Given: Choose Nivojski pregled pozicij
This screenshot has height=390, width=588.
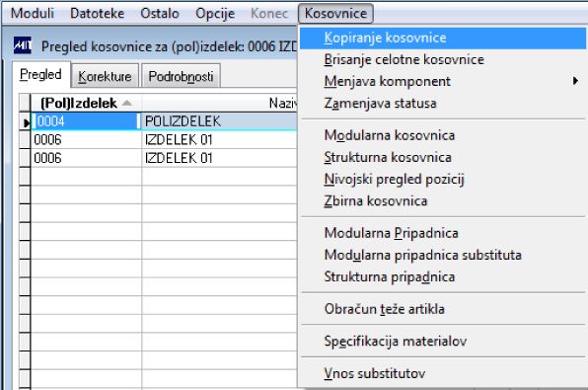Looking at the screenshot, I should click(443, 179).
